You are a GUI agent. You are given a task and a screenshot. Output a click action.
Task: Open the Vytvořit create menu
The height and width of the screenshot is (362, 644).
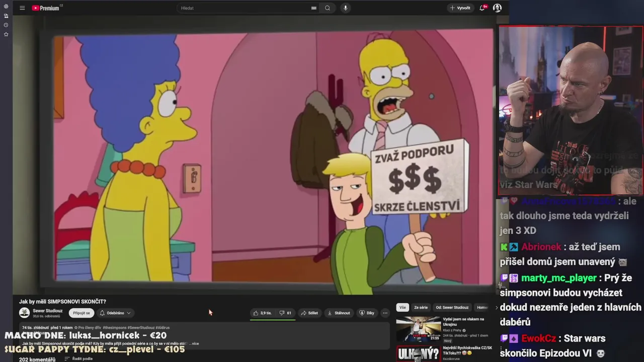click(x=460, y=8)
